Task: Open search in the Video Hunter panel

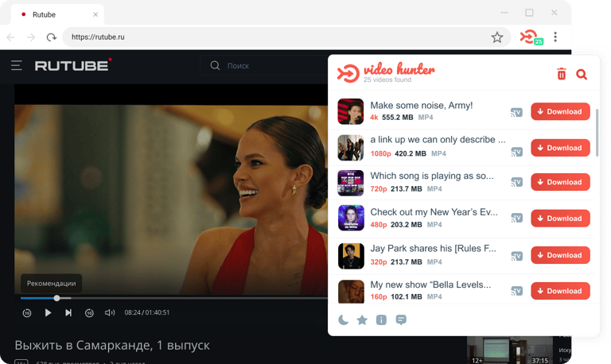Action: coord(582,75)
